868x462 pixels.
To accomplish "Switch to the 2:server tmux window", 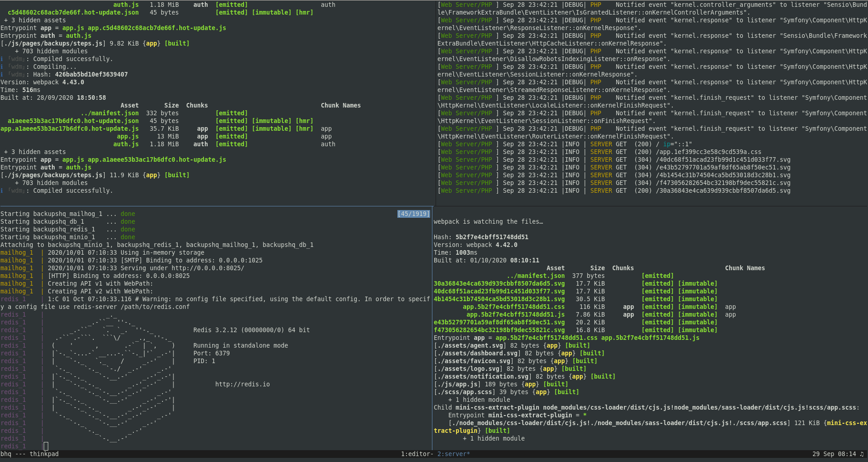I will pos(453,454).
